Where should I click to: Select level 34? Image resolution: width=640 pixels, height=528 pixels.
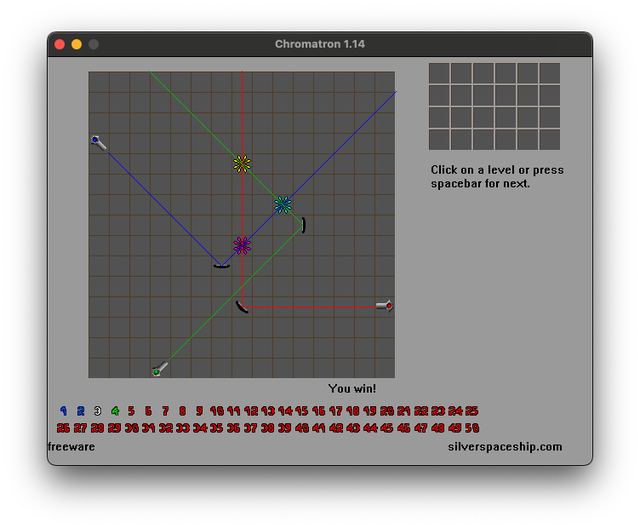tap(200, 428)
